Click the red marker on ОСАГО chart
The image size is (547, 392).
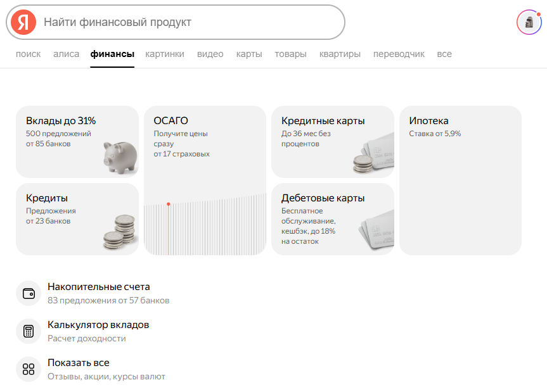click(x=168, y=204)
